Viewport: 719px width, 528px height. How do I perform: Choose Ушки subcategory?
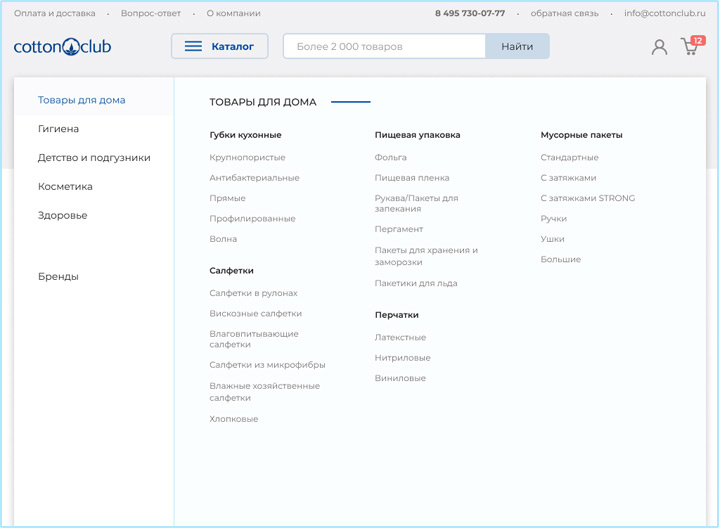point(552,239)
